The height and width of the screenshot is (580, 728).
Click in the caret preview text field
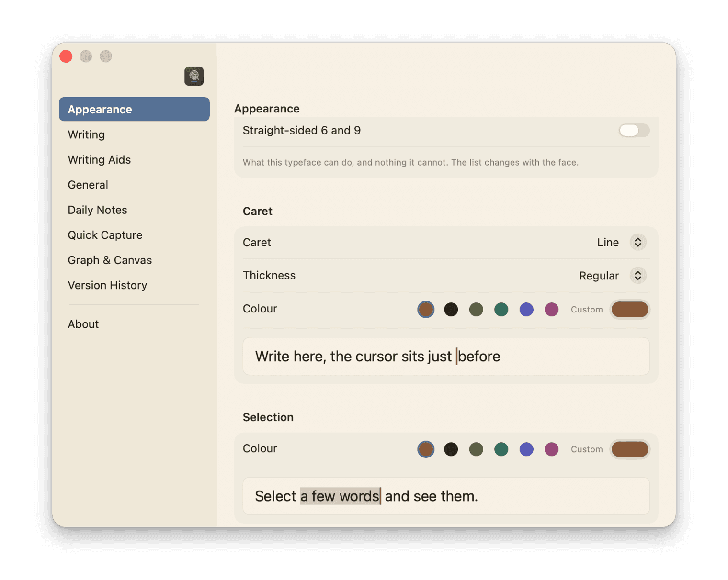pos(446,357)
